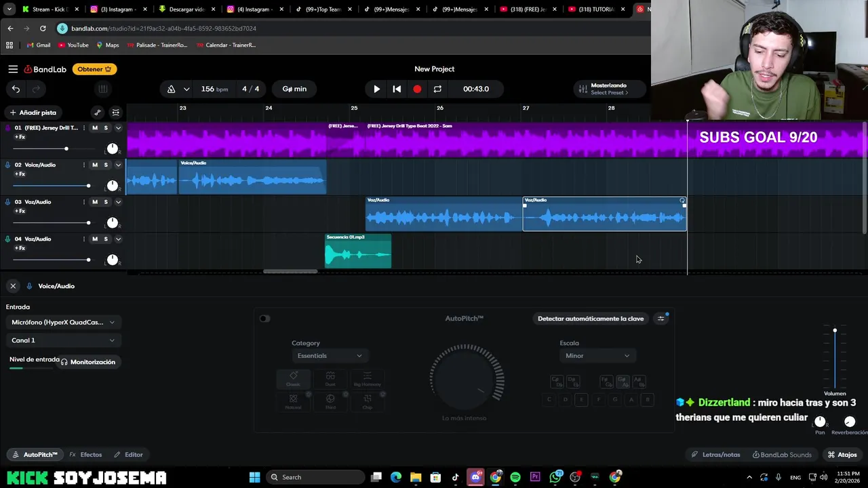868x488 pixels.
Task: Start recording with the red record button
Action: [417, 89]
